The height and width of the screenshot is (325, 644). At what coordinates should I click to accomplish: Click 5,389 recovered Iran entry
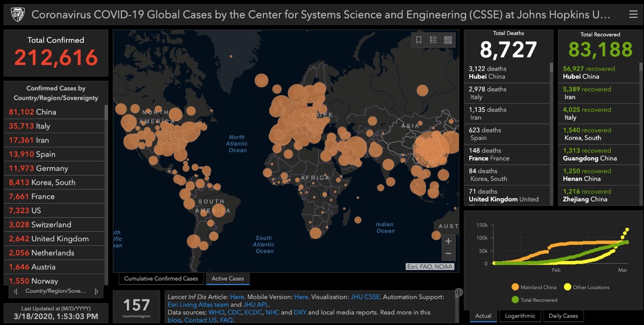coord(598,93)
